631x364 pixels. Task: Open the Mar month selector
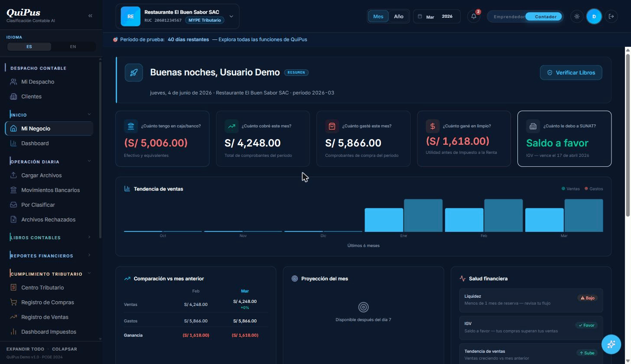(x=430, y=17)
